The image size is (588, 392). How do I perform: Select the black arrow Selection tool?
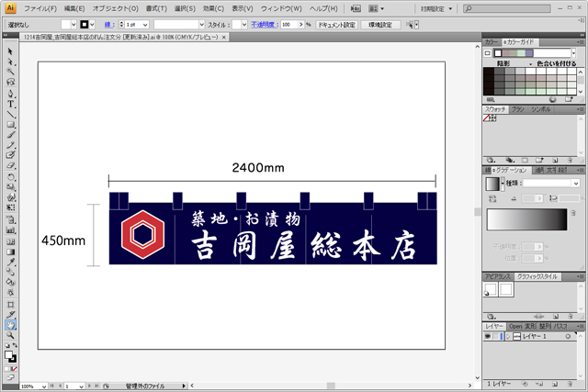11,51
